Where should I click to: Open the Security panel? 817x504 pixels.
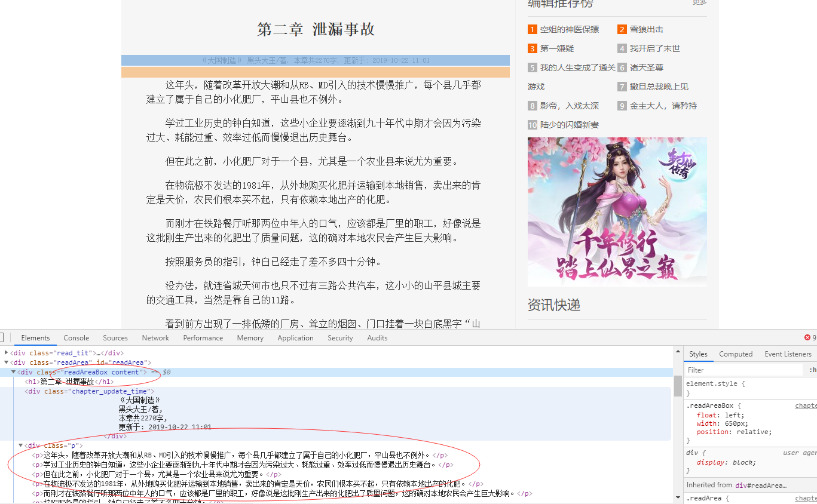coord(339,337)
